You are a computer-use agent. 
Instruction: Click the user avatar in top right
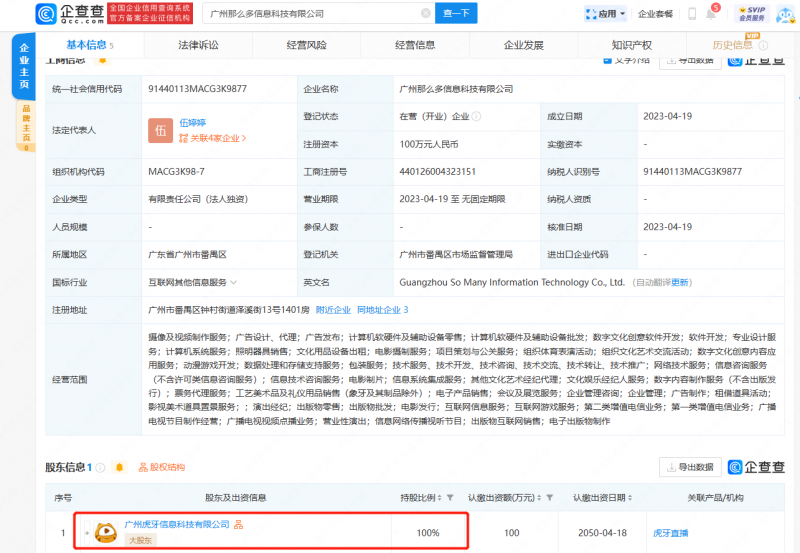coord(785,14)
